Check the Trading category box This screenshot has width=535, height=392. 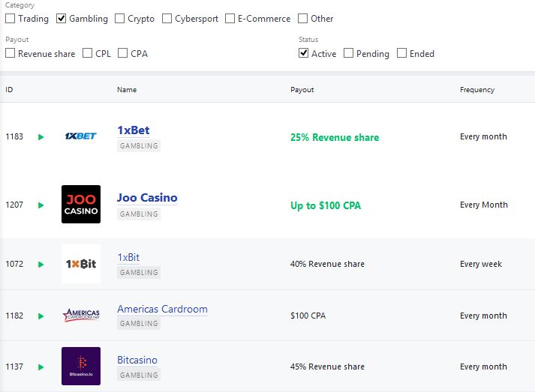[11, 19]
